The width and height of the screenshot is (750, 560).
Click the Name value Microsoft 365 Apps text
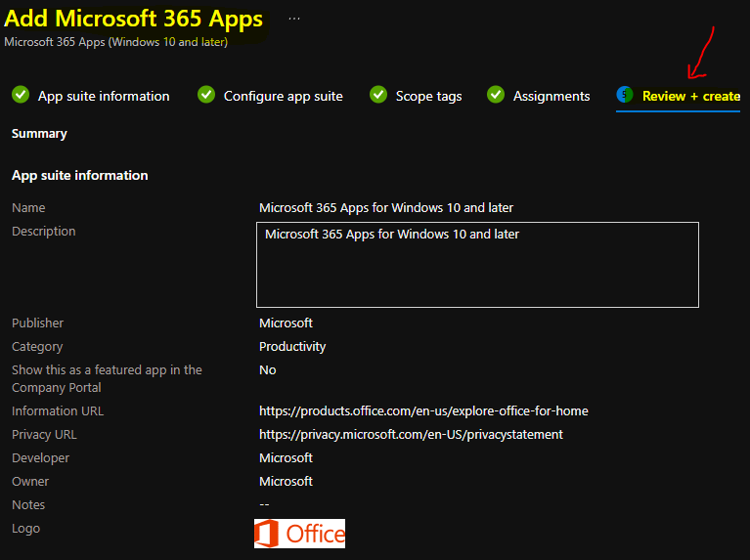pyautogui.click(x=386, y=207)
